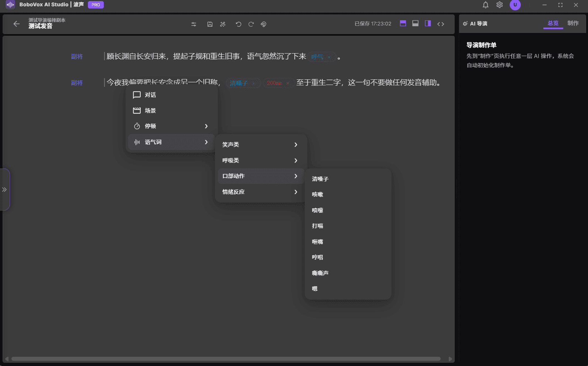Click the 已保存 17:23:02 status
The image size is (588, 366).
click(x=373, y=24)
